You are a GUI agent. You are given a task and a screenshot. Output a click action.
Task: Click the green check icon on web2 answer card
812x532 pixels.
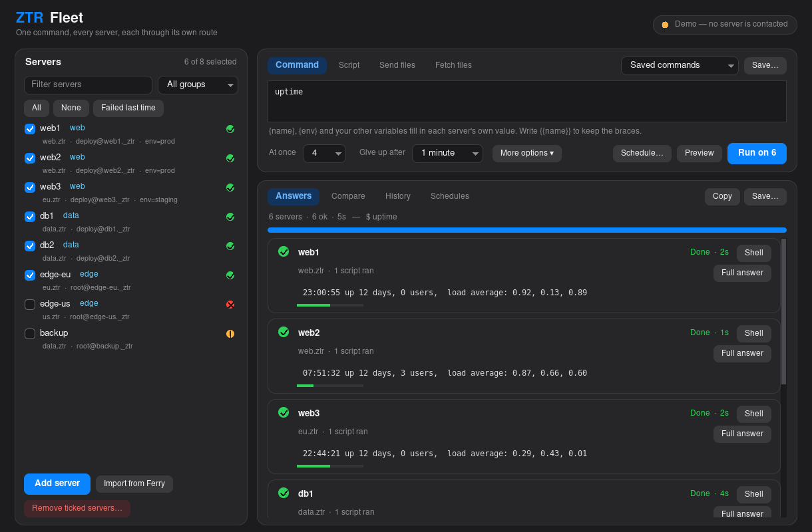284,332
